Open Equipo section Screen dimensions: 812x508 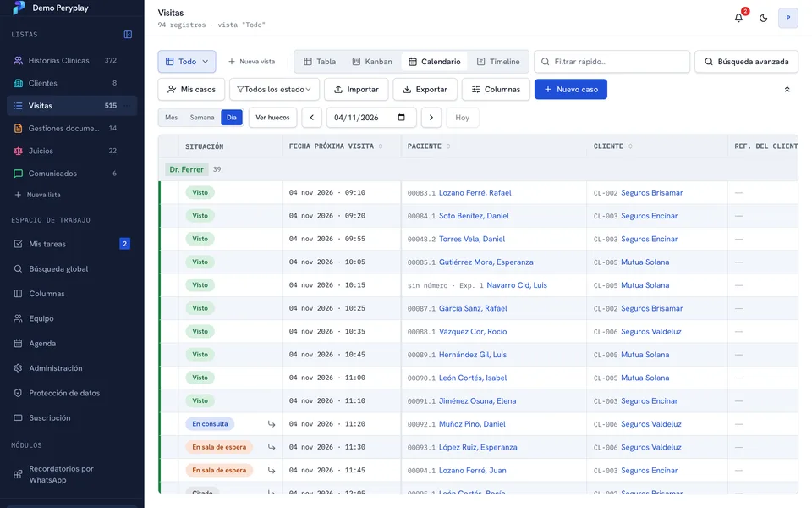(72, 318)
